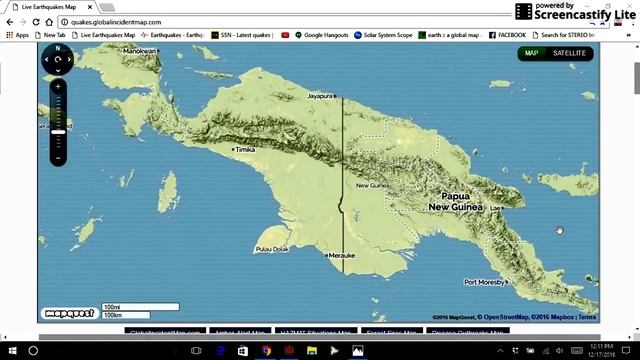Reload the Live Earthquakes Map page
Screen dimensions: 640x360
[x=36, y=22]
